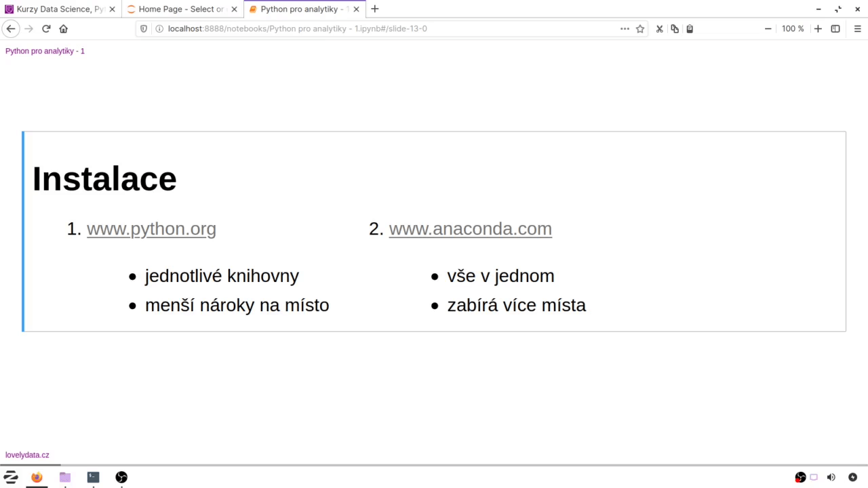This screenshot has width=868, height=488.
Task: Open the volume speaker tray icon
Action: pyautogui.click(x=831, y=477)
